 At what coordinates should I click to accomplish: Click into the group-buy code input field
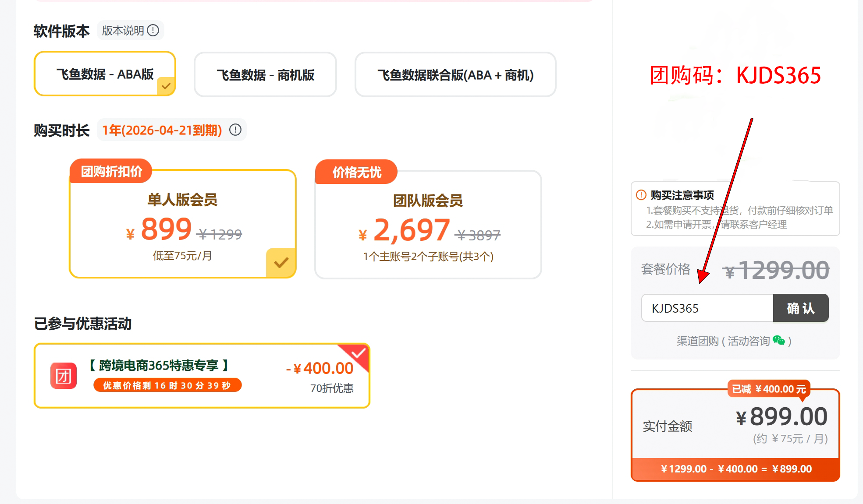pyautogui.click(x=707, y=308)
